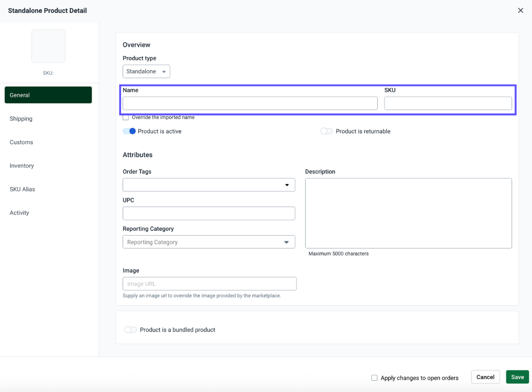The width and height of the screenshot is (532, 392).
Task: Toggle the Product is active switch
Action: click(129, 131)
